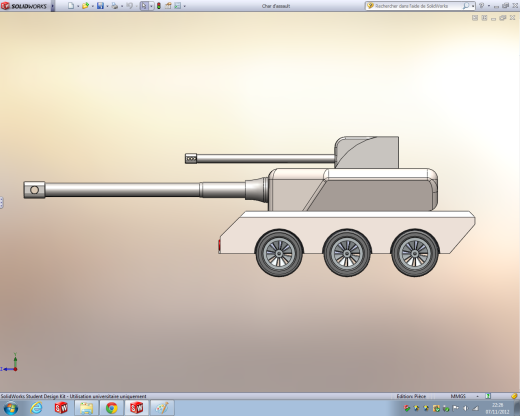Click the Rebuild traffic light icon
Image resolution: width=520 pixels, height=416 pixels.
tap(159, 6)
